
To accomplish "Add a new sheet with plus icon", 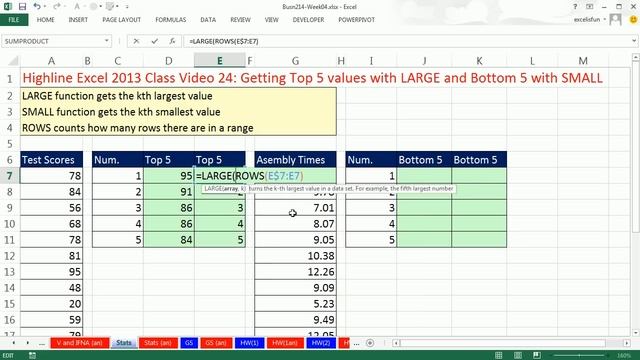I will coord(370,343).
